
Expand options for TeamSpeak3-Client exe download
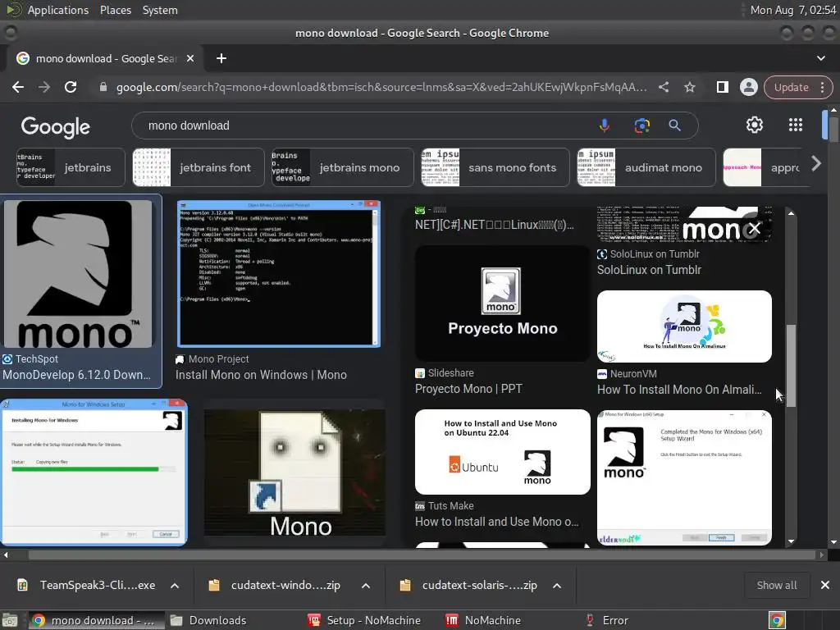click(175, 586)
